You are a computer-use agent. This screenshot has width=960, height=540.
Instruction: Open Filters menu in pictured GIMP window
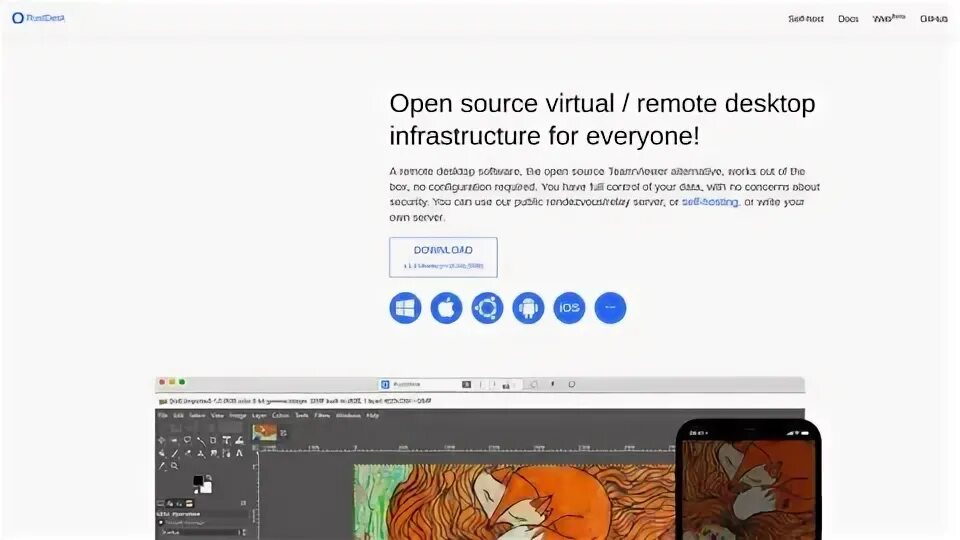[322, 415]
